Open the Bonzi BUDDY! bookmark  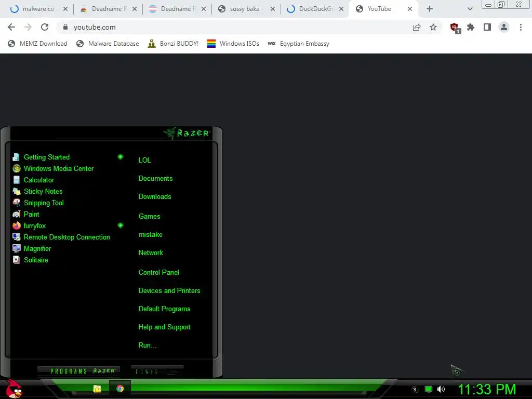(x=173, y=44)
